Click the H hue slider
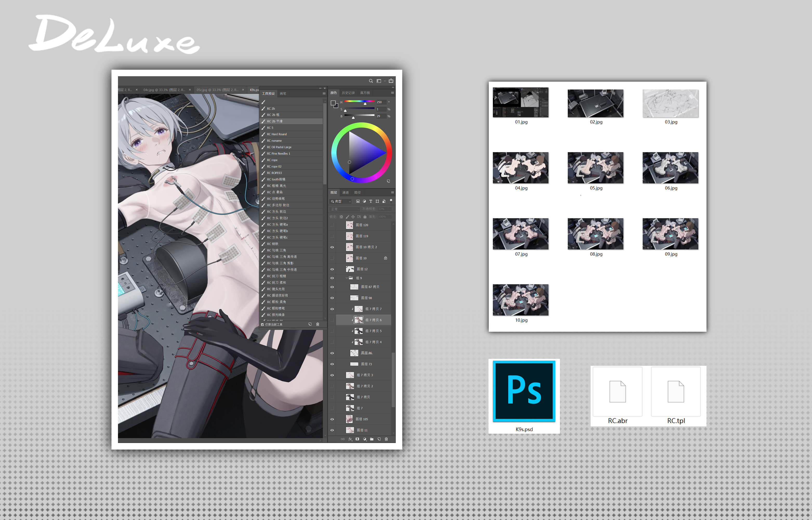The height and width of the screenshot is (520, 812). click(359, 102)
